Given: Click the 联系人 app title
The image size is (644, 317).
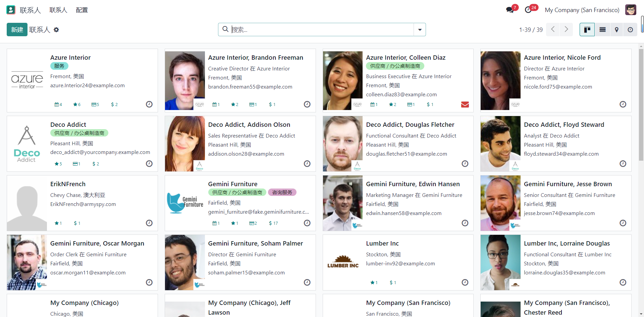Looking at the screenshot, I should [x=30, y=10].
